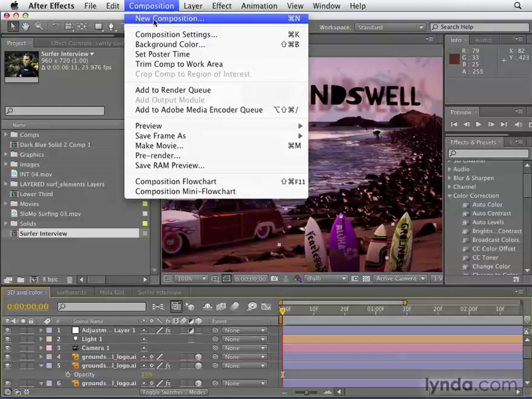Open Composition Mini-Flowchart button in timeline

tap(158, 306)
